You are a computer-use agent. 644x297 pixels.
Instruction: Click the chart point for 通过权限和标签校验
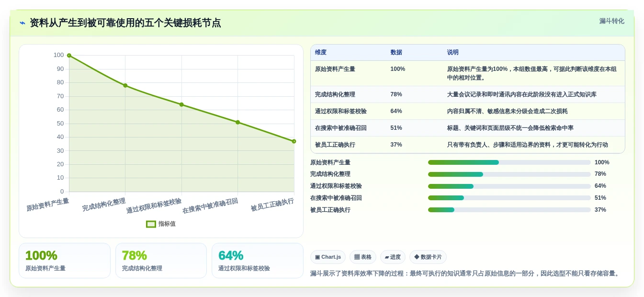tap(181, 104)
